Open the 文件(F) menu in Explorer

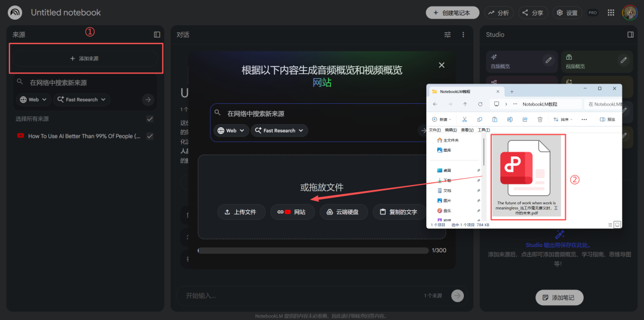tap(434, 130)
